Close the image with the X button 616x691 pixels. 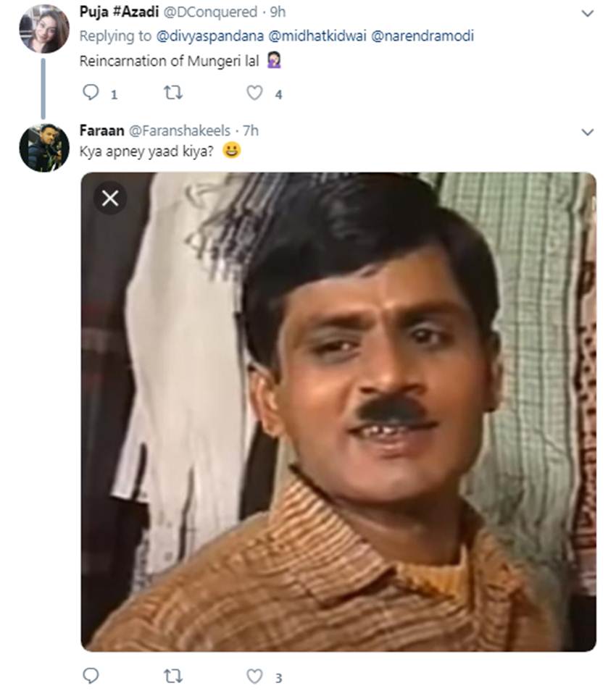110,198
